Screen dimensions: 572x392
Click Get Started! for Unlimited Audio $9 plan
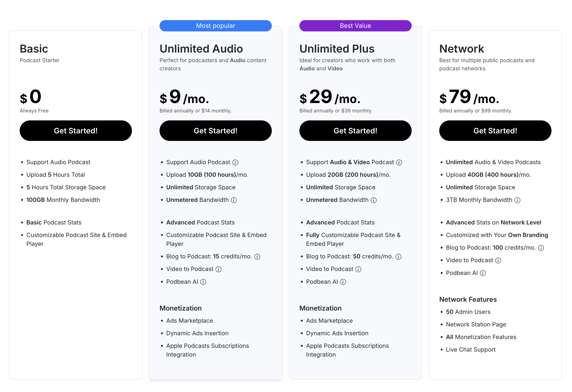tap(216, 131)
